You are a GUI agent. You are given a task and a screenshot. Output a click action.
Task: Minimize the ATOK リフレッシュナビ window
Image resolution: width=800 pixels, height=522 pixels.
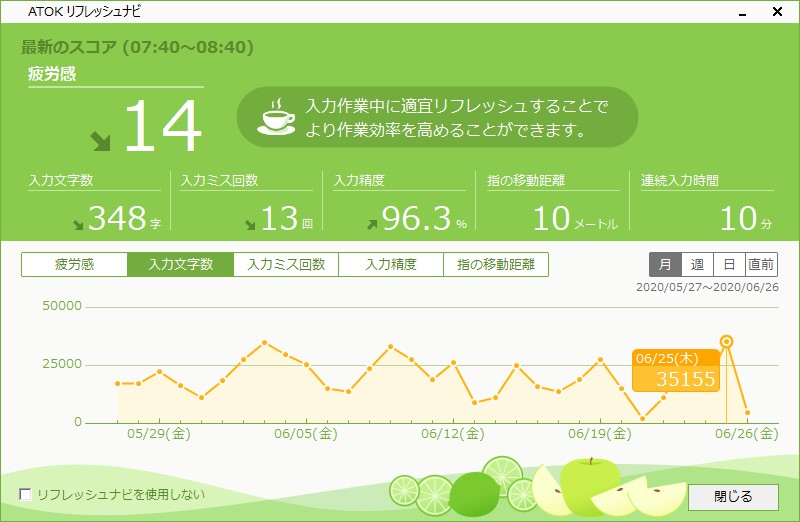click(742, 12)
